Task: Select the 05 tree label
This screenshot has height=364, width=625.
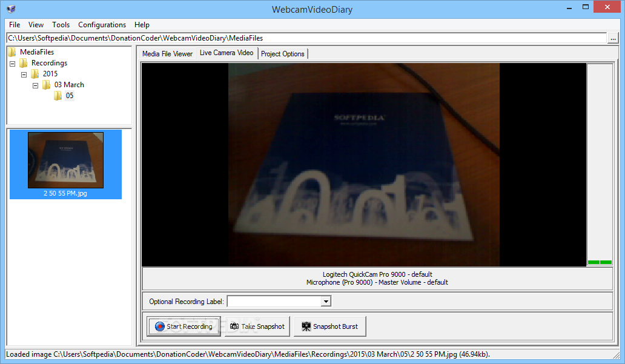Action: coord(70,96)
